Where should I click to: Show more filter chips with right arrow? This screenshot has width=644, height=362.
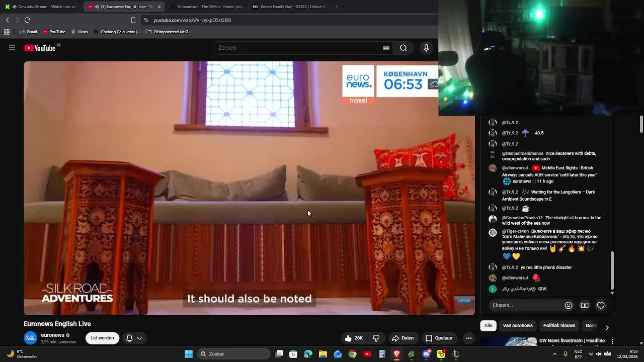[607, 327]
